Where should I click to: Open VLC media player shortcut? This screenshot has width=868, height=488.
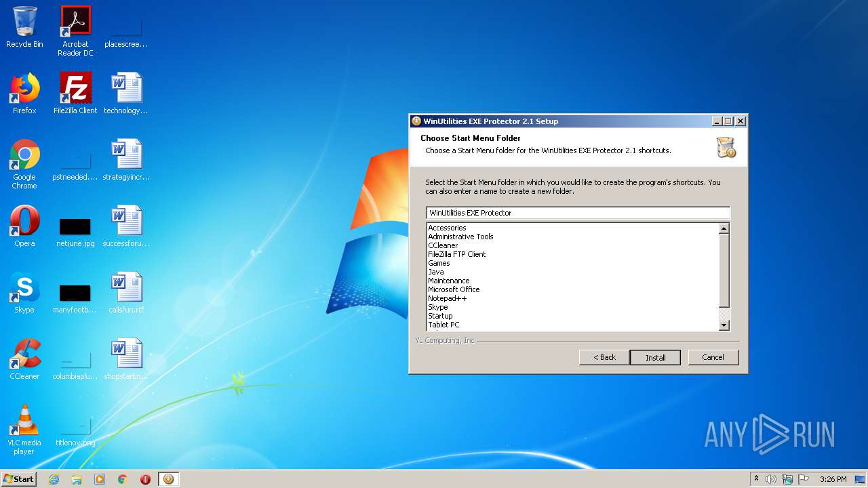click(x=24, y=430)
